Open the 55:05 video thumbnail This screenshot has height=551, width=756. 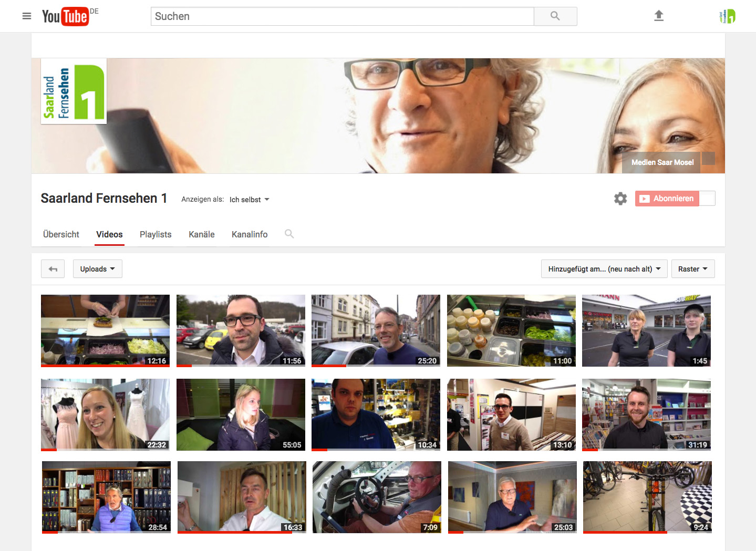pyautogui.click(x=240, y=414)
